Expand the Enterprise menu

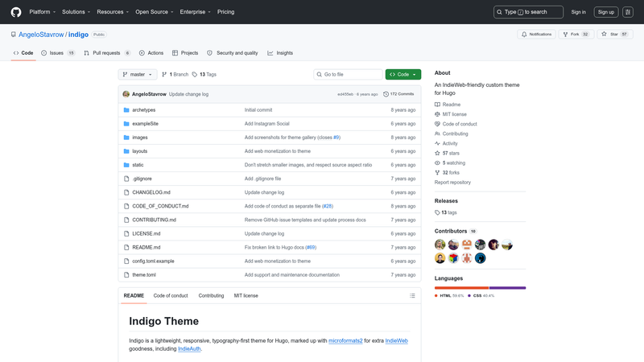click(x=195, y=12)
